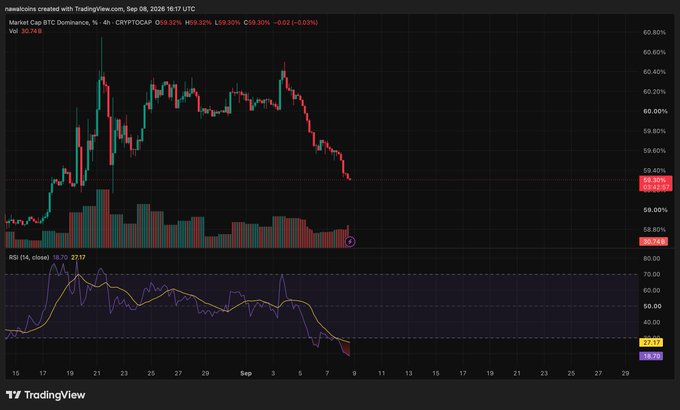Screen dimensions: 680x410
Task: Click the purple 18.70 RSI axis badge
Action: point(651,356)
